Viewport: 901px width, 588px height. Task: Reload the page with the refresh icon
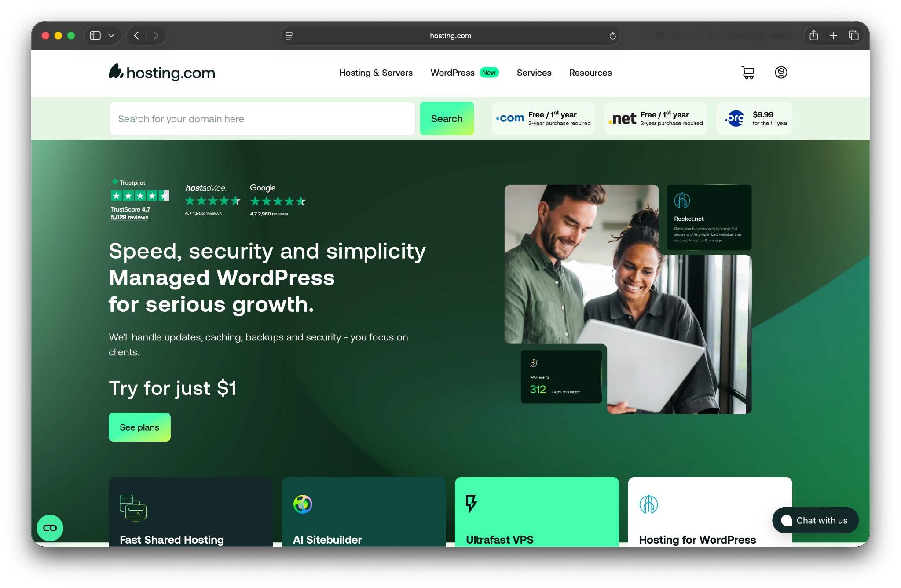[612, 36]
